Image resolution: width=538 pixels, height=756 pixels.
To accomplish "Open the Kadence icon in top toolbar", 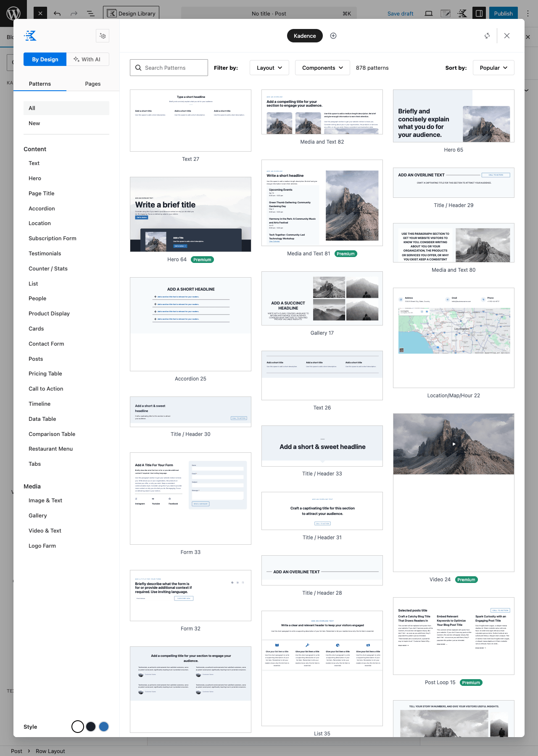I will tap(462, 13).
